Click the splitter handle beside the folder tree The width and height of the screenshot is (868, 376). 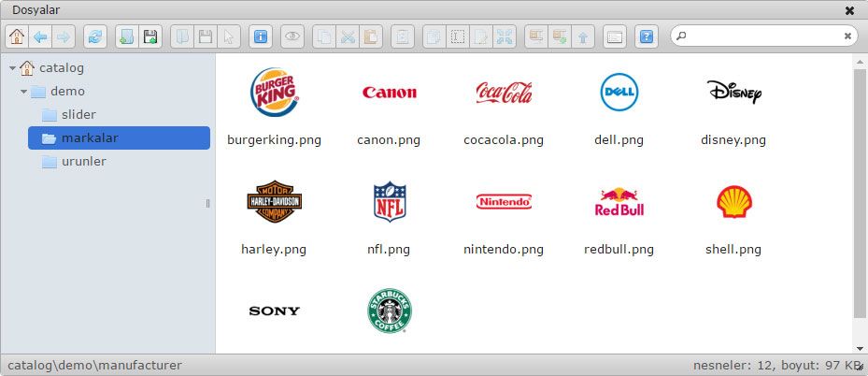pyautogui.click(x=208, y=203)
